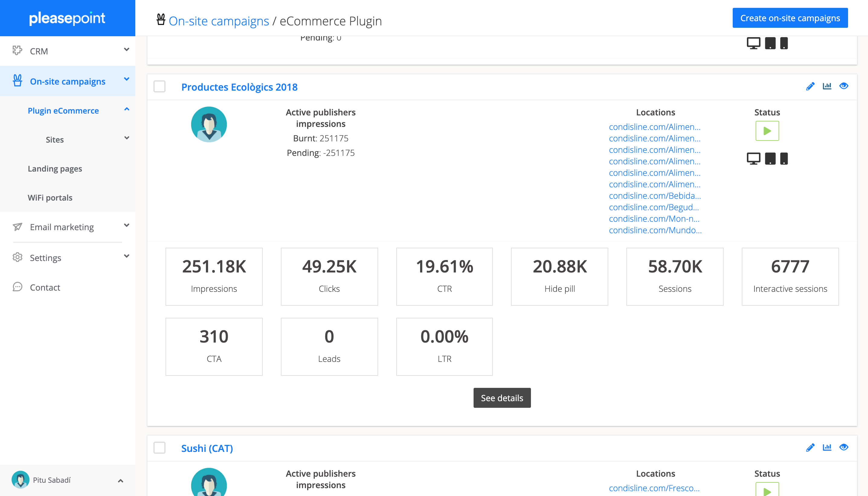This screenshot has width=868, height=496.
Task: Go to Landing pages section
Action: pos(55,169)
